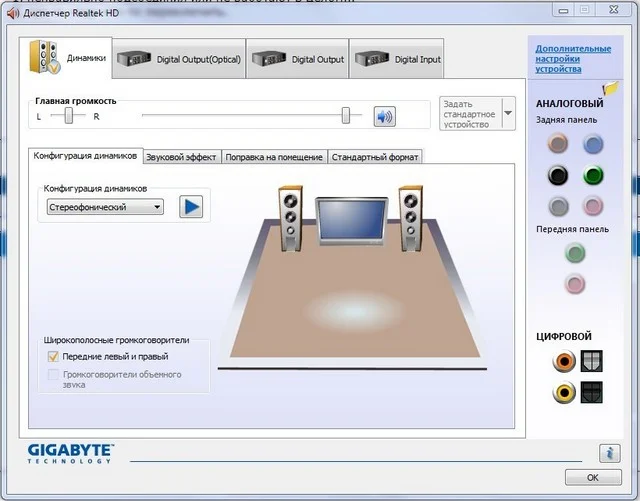Viewport: 640px width, 501px height.
Task: Expand the set default device arrow
Action: click(x=508, y=114)
